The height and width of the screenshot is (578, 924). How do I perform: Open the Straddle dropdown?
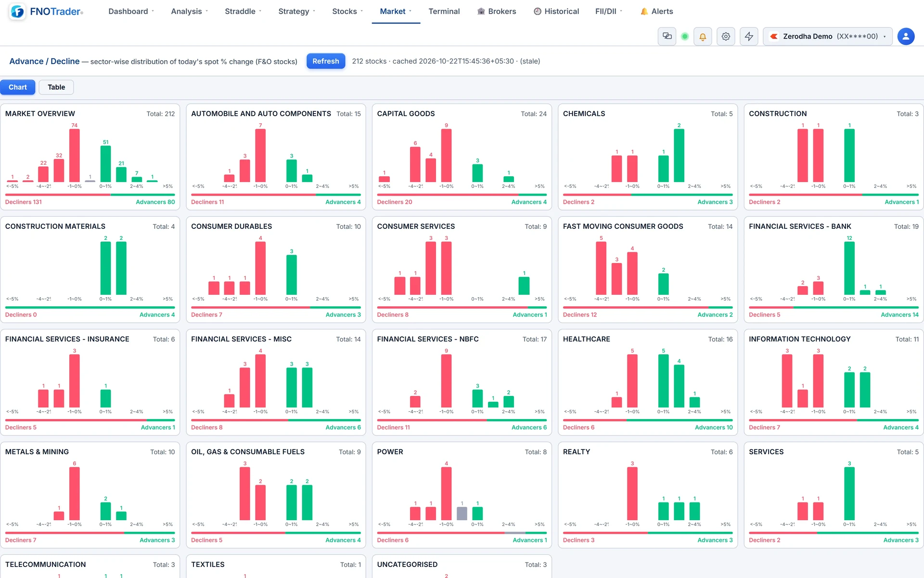tap(243, 12)
